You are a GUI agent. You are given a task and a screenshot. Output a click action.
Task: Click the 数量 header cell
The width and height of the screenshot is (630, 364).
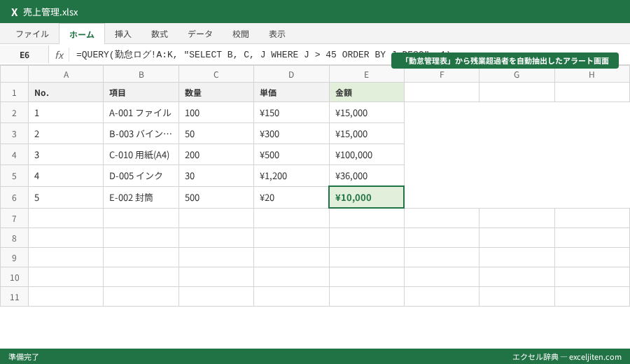point(216,93)
